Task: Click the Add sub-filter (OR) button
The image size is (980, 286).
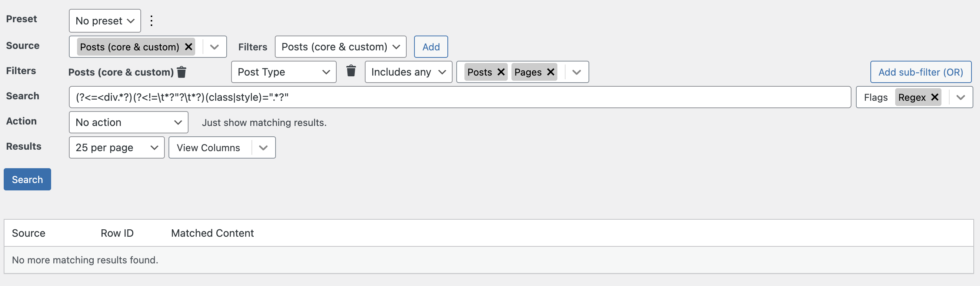Action: [x=921, y=72]
